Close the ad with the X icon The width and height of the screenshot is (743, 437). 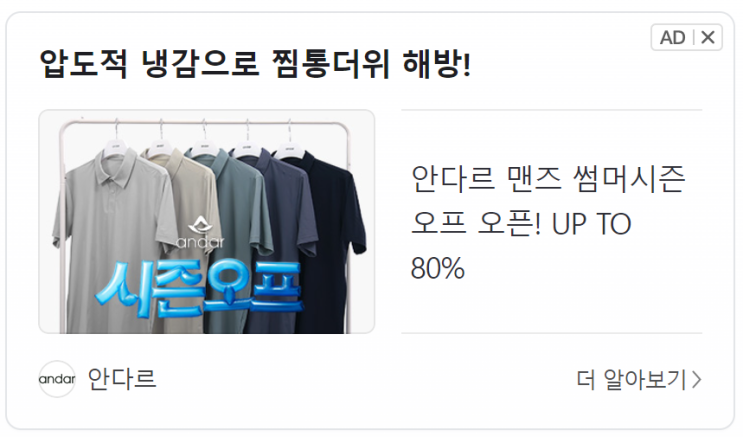708,37
